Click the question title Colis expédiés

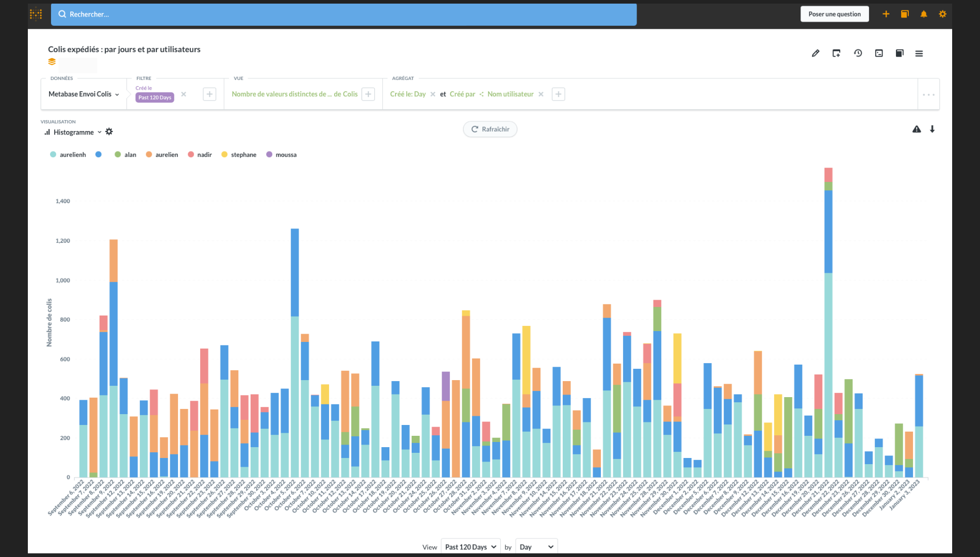point(124,49)
